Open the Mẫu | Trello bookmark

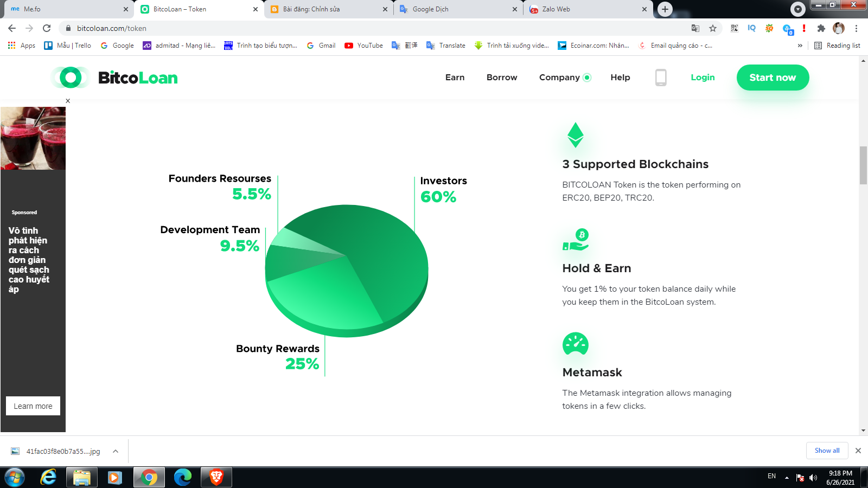point(68,46)
